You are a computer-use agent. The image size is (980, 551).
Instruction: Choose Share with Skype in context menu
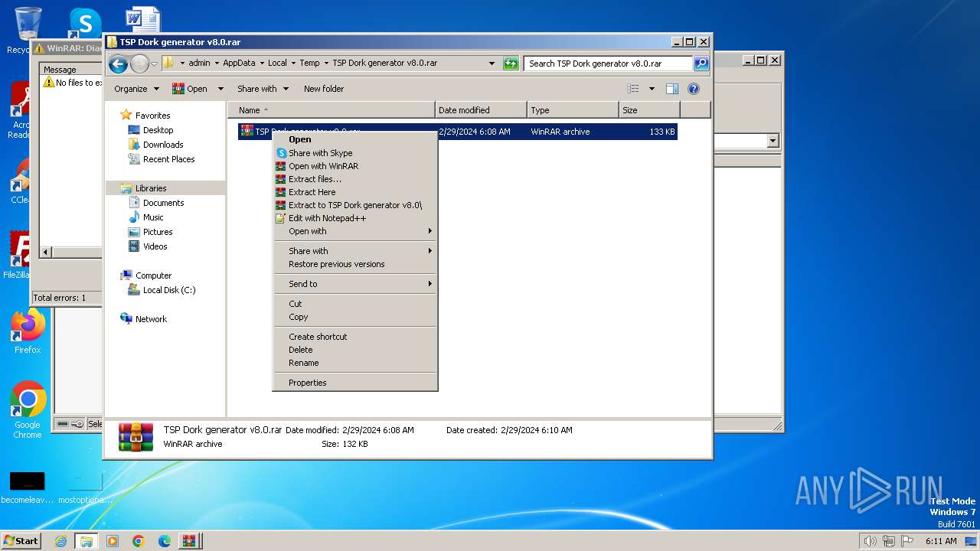tap(355, 153)
